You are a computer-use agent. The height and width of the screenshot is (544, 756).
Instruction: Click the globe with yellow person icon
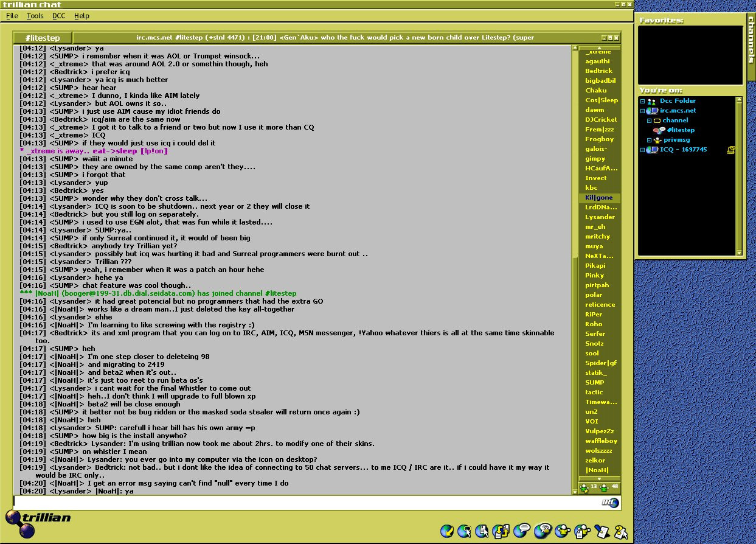(x=562, y=531)
